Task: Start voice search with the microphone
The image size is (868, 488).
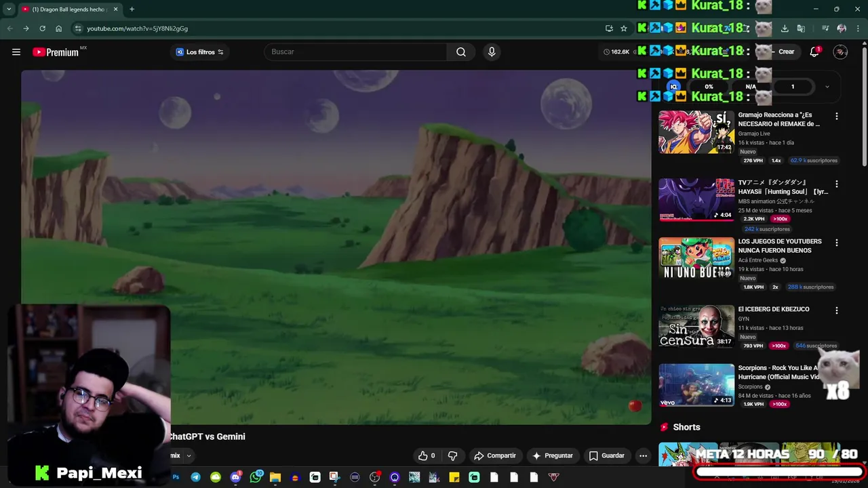Action: (x=492, y=52)
